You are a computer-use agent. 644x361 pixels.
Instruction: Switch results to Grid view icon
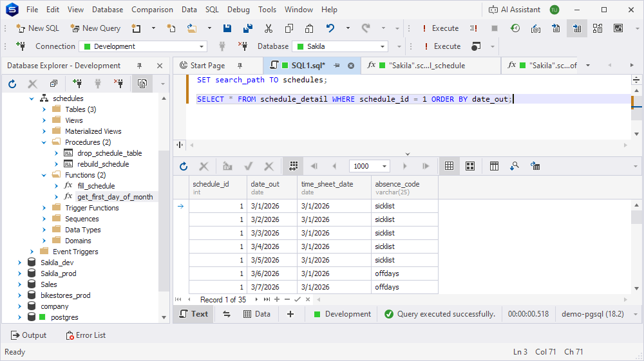(450, 166)
